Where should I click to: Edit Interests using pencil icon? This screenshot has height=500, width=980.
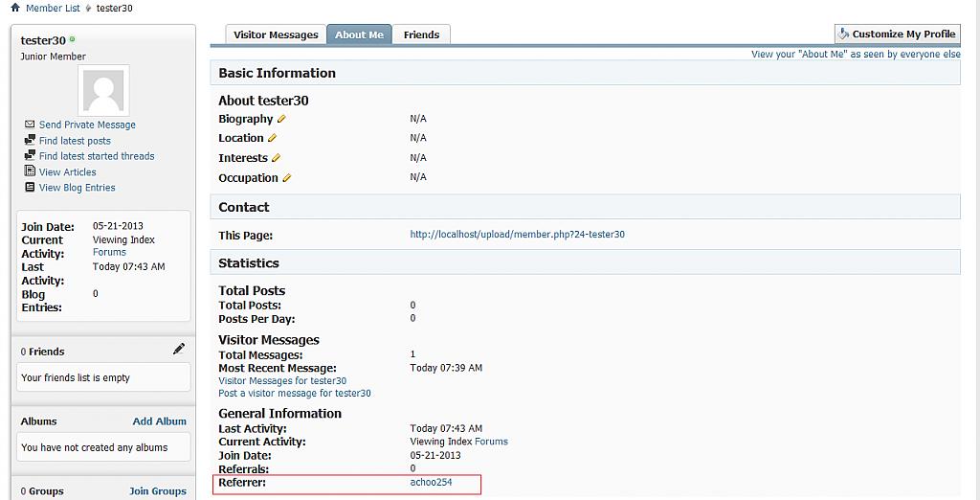pos(277,158)
